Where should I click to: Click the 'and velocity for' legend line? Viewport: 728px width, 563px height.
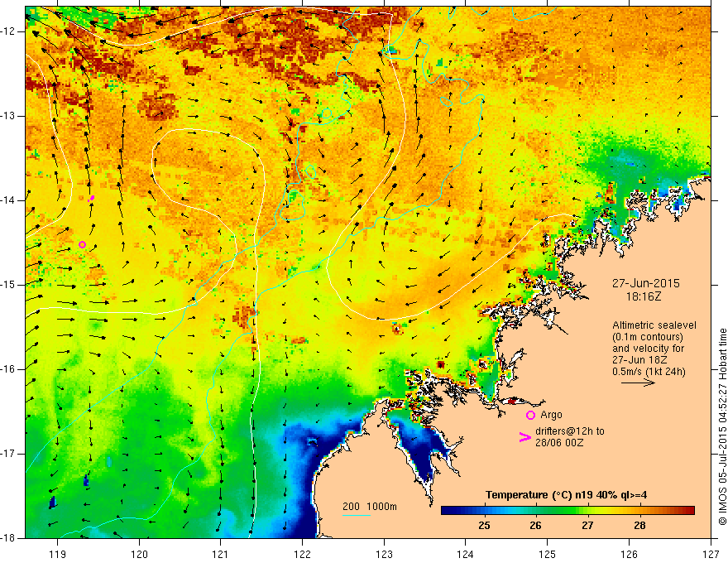point(648,349)
